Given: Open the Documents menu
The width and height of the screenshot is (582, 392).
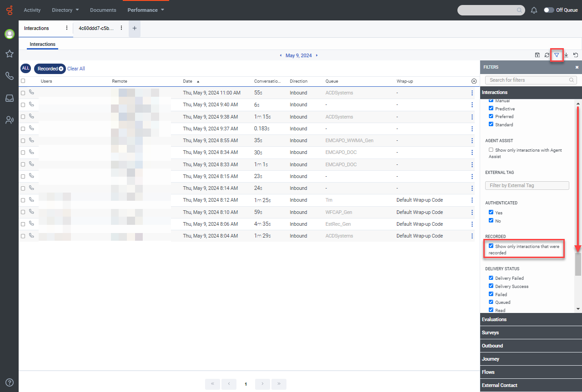Looking at the screenshot, I should (103, 10).
